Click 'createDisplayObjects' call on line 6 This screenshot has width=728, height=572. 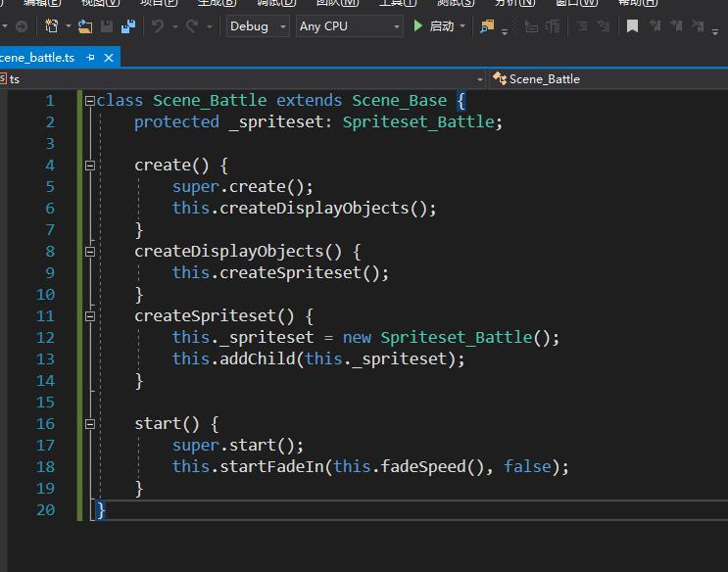coord(314,209)
